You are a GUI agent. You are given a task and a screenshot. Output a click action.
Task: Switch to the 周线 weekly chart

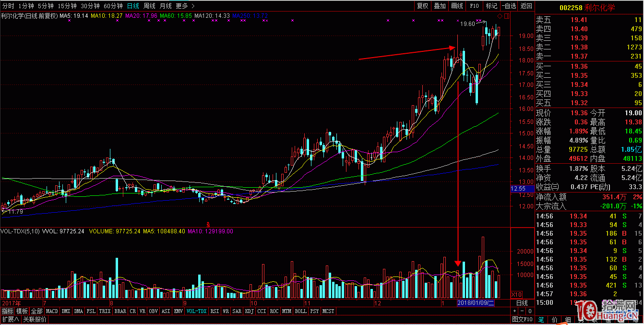149,6
